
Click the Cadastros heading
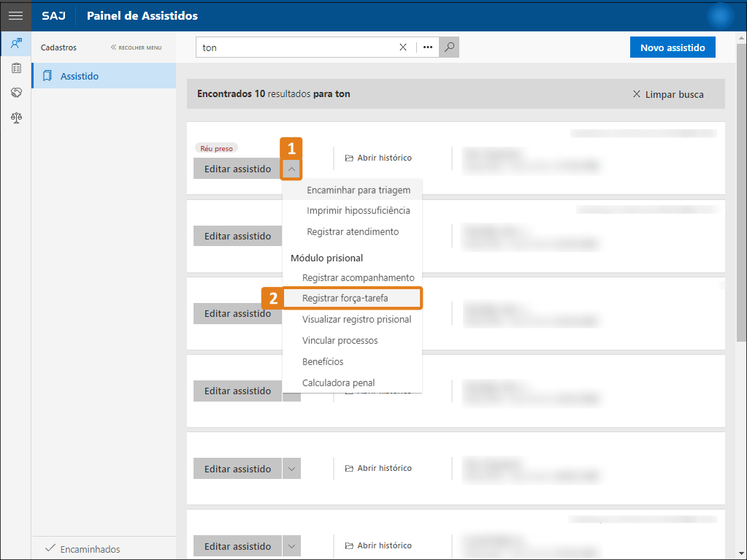[x=58, y=47]
